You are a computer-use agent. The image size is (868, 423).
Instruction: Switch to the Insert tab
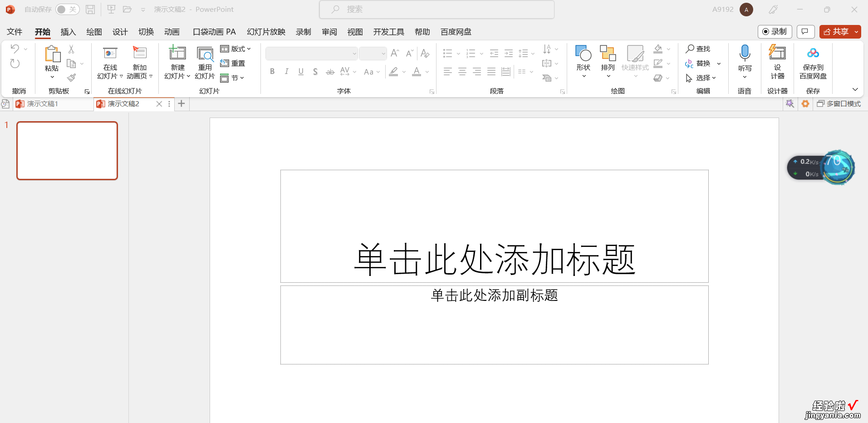(68, 32)
